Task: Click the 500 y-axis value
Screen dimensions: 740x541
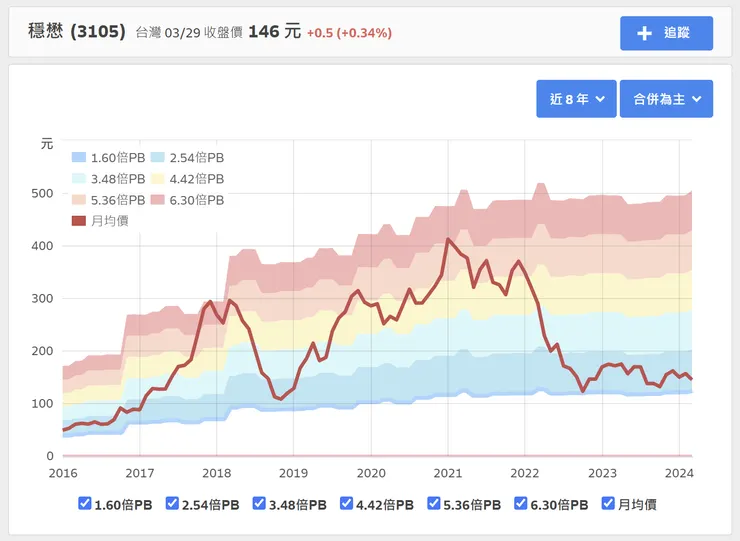Action: point(42,193)
